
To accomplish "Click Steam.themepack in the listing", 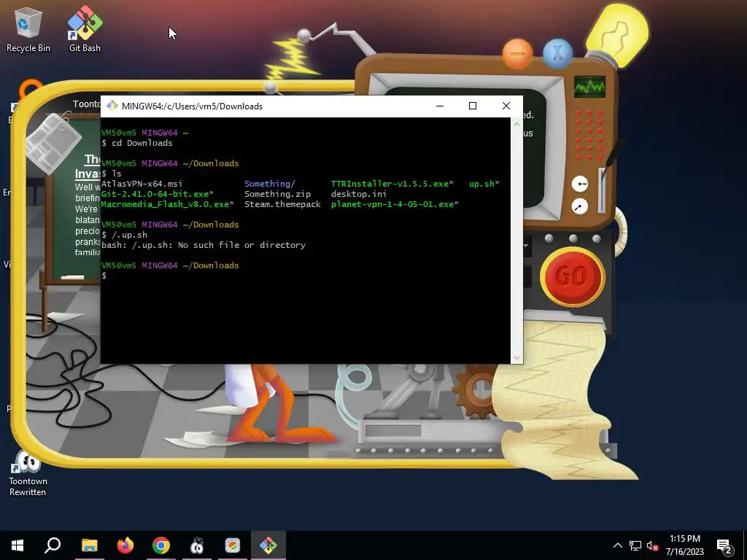I will (x=282, y=204).
